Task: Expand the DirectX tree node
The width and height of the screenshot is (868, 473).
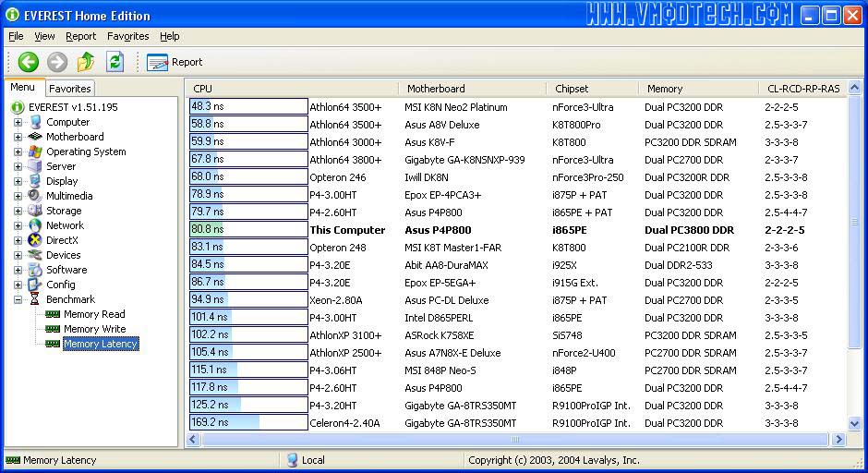Action: pos(18,240)
